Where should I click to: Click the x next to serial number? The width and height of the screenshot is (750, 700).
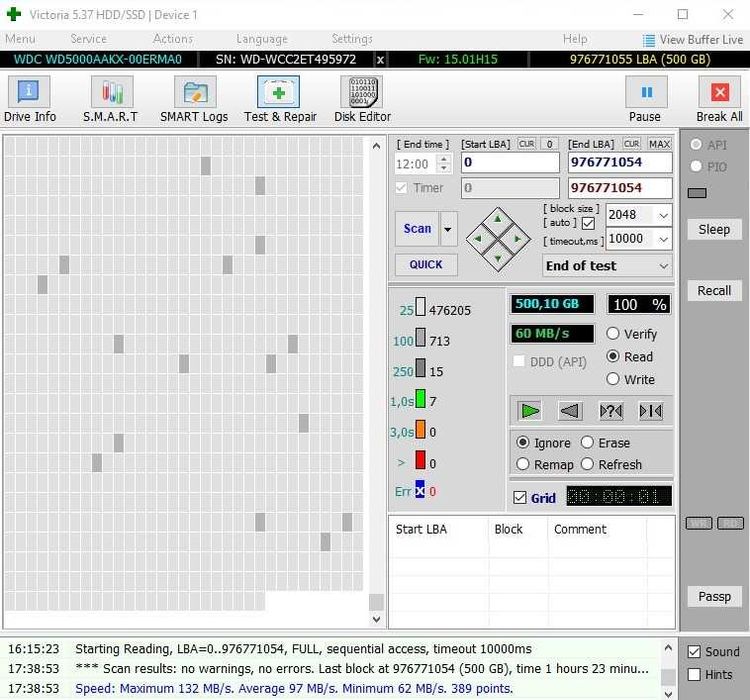[380, 60]
